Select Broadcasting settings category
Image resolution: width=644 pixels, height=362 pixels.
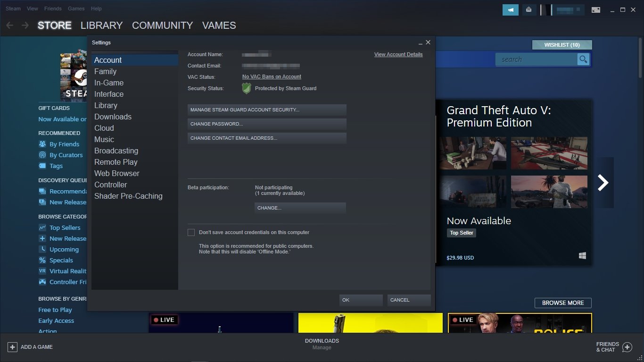[x=135, y=151]
